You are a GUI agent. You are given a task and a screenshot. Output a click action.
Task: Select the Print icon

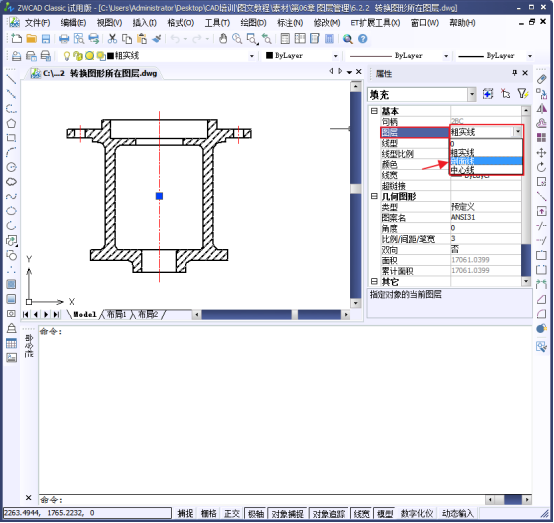[64, 39]
